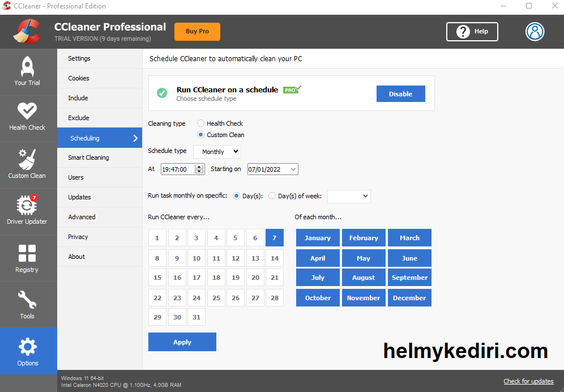
Task: Toggle April month selection
Action: click(318, 258)
